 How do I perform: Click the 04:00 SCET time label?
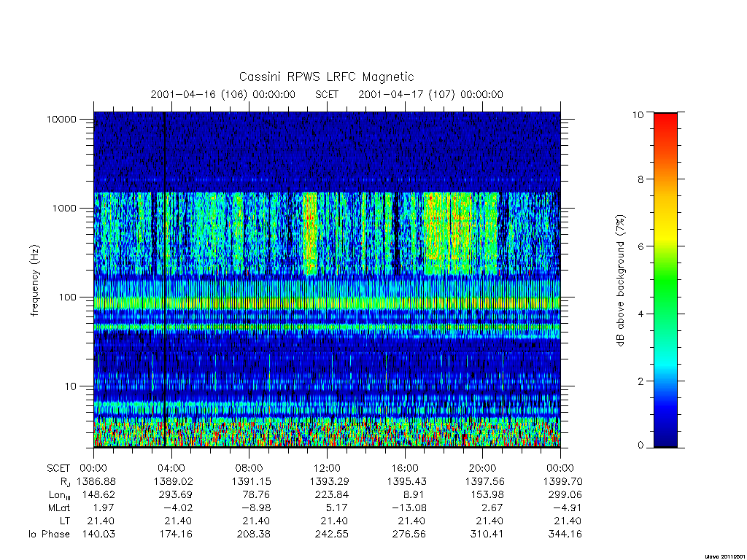pos(171,468)
